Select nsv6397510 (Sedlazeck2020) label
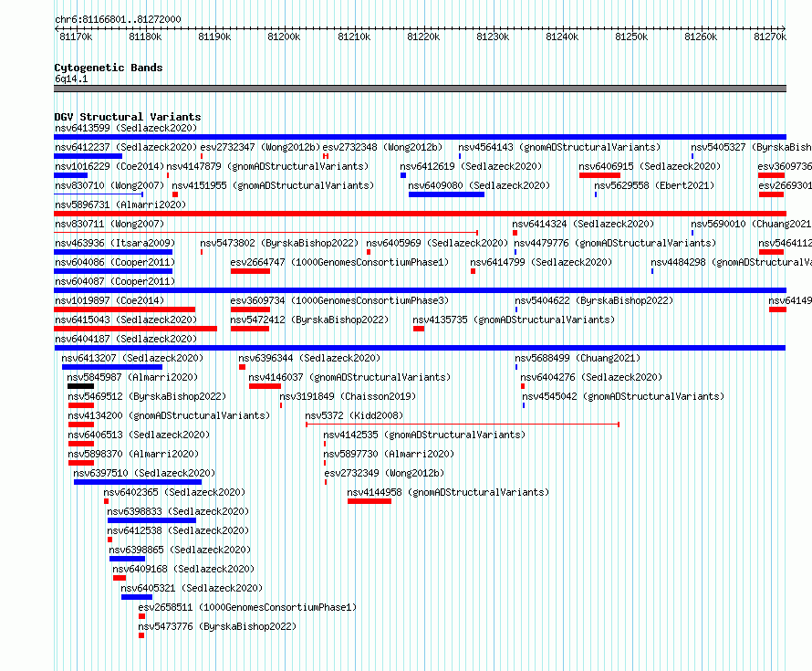Viewport: 812px width, 671px height. 144,473
